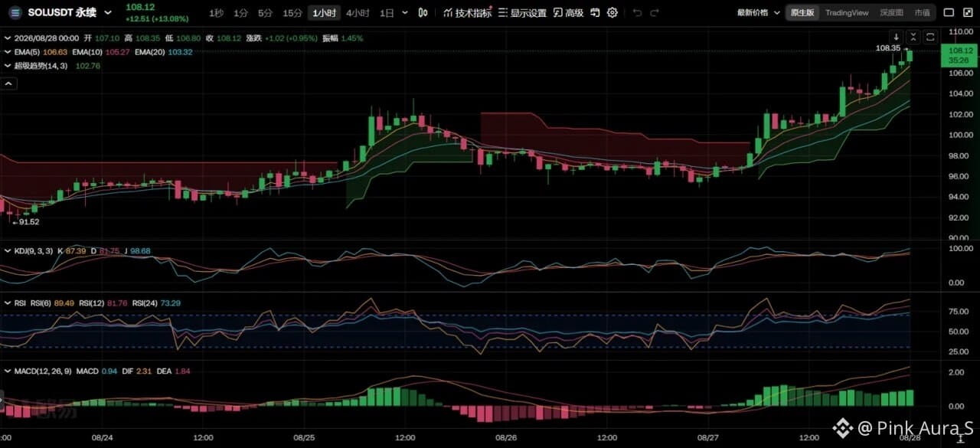
Task: Click the EMA(20) value 103.32
Action: [180, 52]
